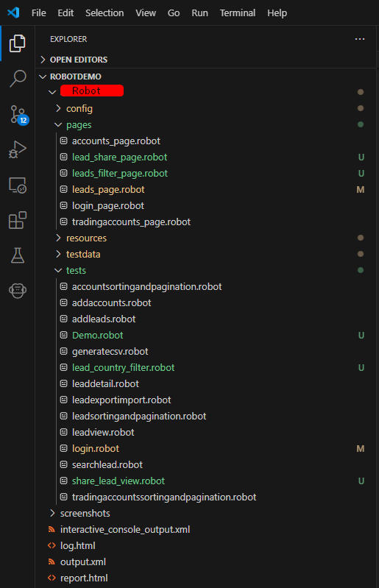379x588 pixels.
Task: Open the Explorer view in the activity bar
Action: [x=18, y=43]
